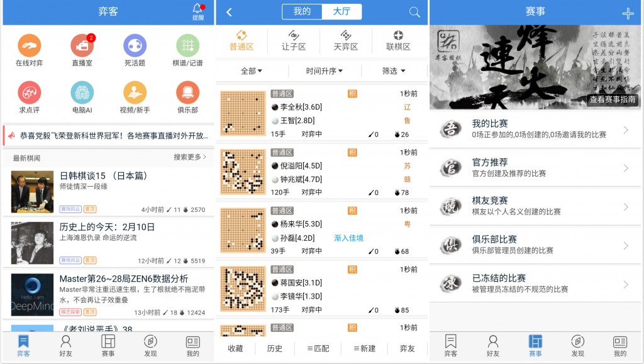
Task: Open the 收藏 bottom tab
Action: tap(235, 348)
